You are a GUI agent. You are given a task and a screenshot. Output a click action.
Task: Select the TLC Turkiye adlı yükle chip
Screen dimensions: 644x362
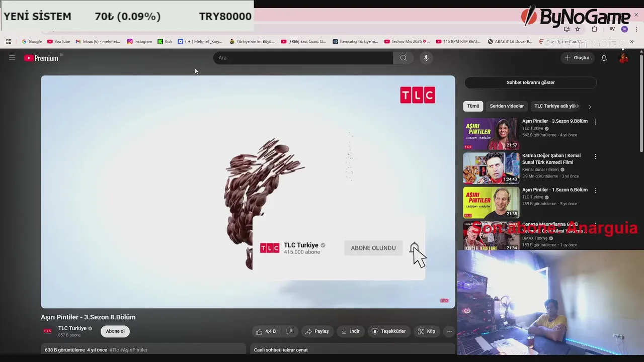tap(557, 106)
